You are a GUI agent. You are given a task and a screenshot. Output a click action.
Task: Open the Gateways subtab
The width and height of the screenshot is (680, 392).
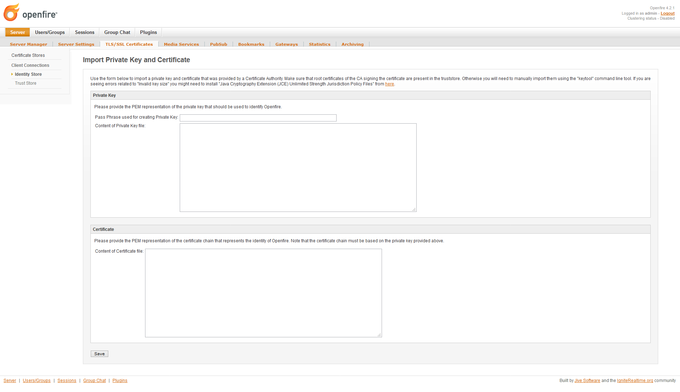point(287,44)
